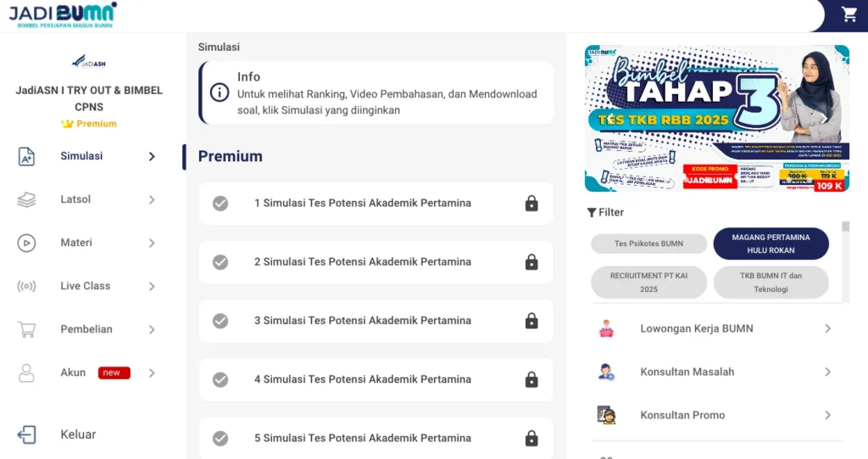
Task: Click the Pembelian cart icon in sidebar
Action: pyautogui.click(x=26, y=329)
